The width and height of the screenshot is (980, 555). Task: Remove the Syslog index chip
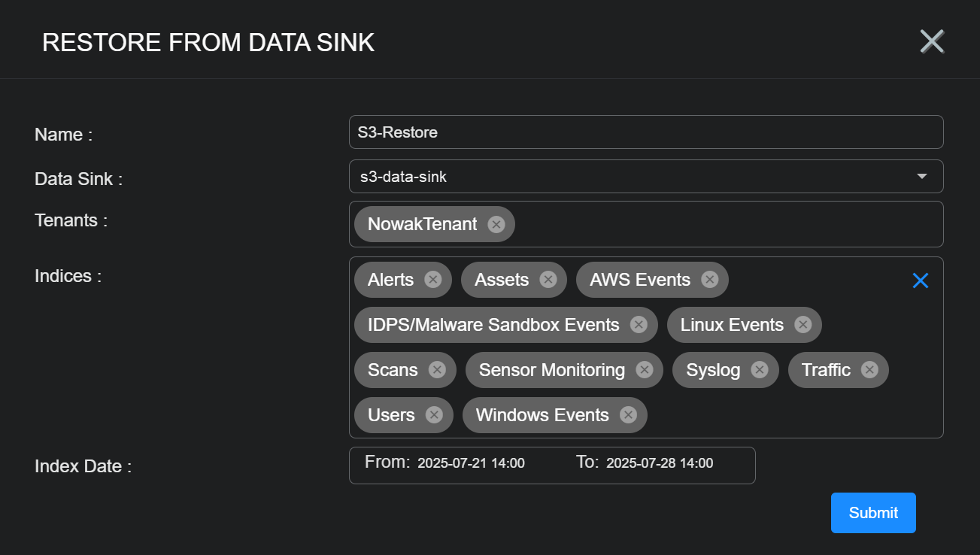(x=759, y=370)
